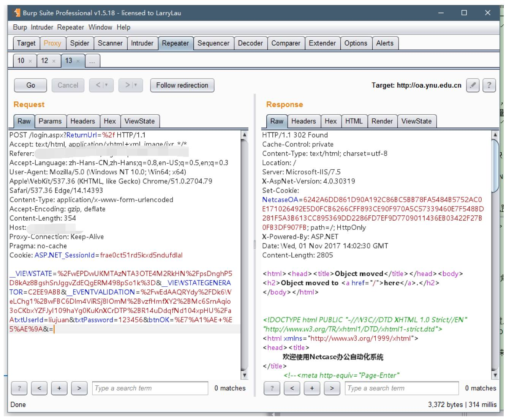Open request search help question mark
The height and width of the screenshot is (420, 509).
pos(19,388)
